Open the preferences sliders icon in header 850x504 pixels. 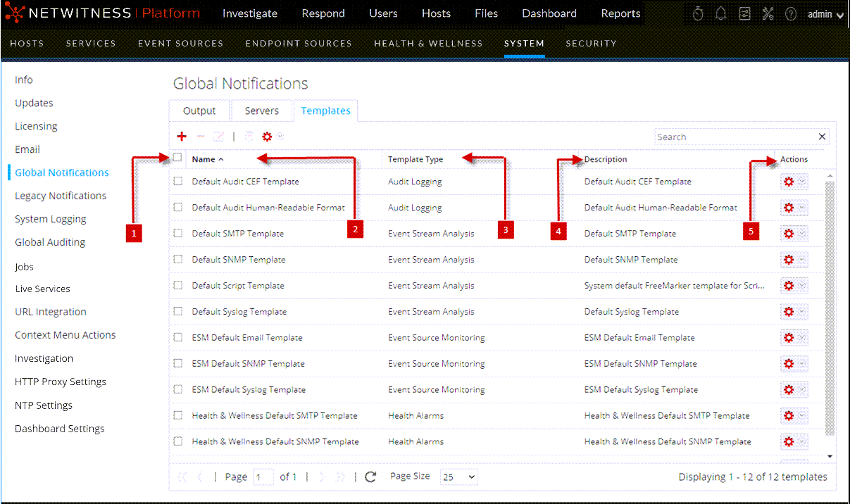[744, 14]
